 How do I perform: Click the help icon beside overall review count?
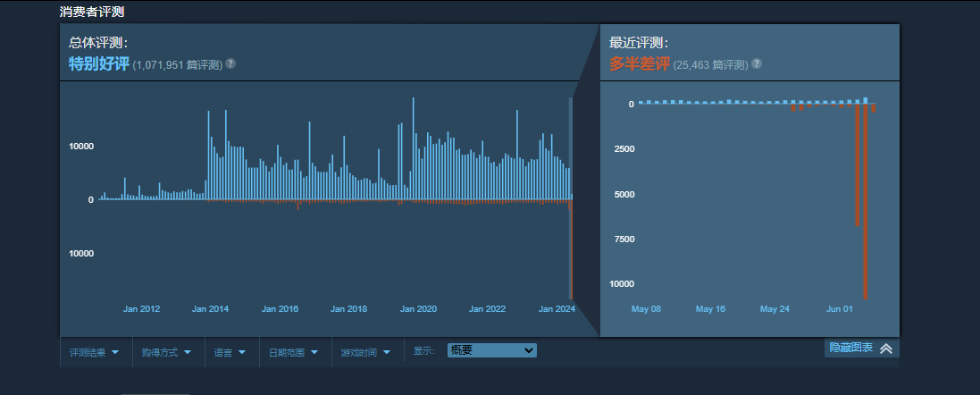tap(230, 64)
